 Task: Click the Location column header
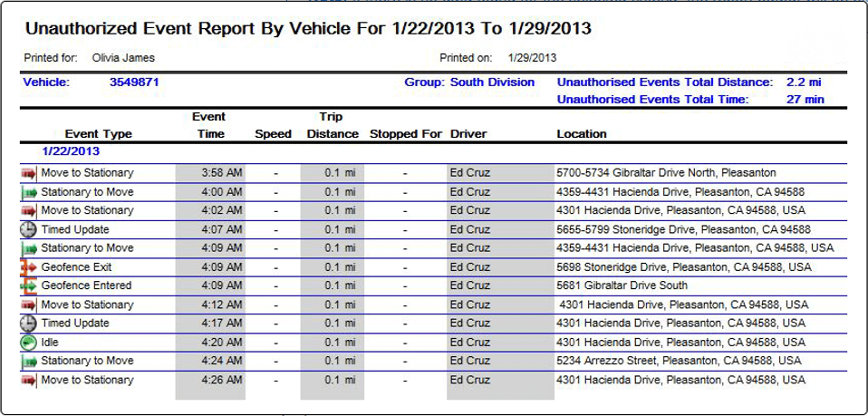click(x=582, y=134)
